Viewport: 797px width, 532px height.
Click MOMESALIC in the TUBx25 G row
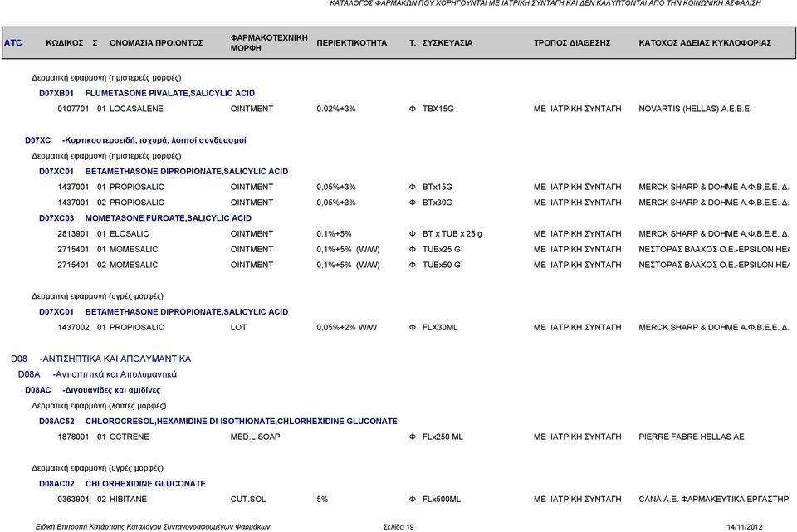(134, 250)
